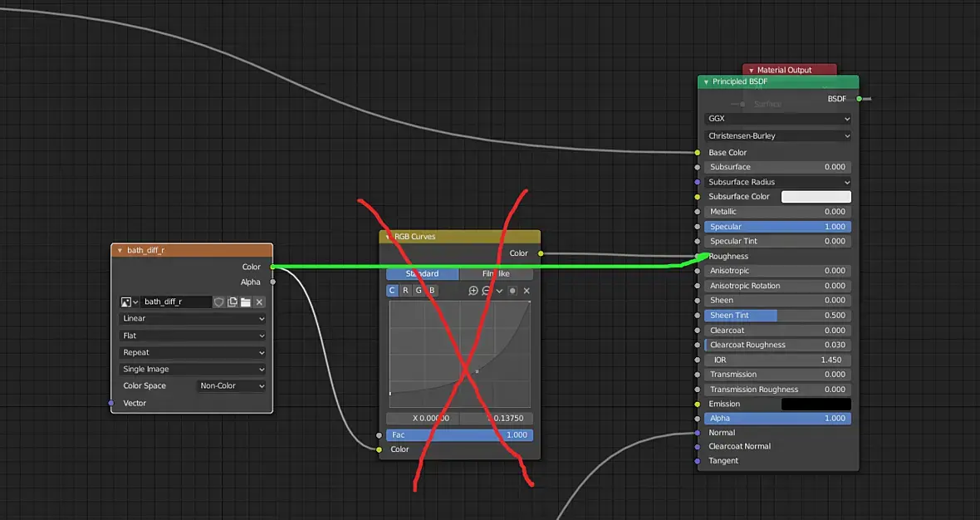980x520 pixels.
Task: Click the Clearcoat Roughness field at 0.030
Action: [777, 345]
